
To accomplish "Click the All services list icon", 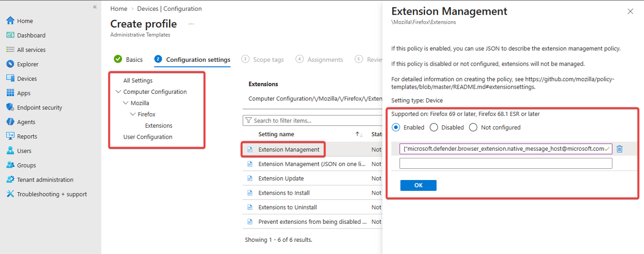I will (x=10, y=49).
